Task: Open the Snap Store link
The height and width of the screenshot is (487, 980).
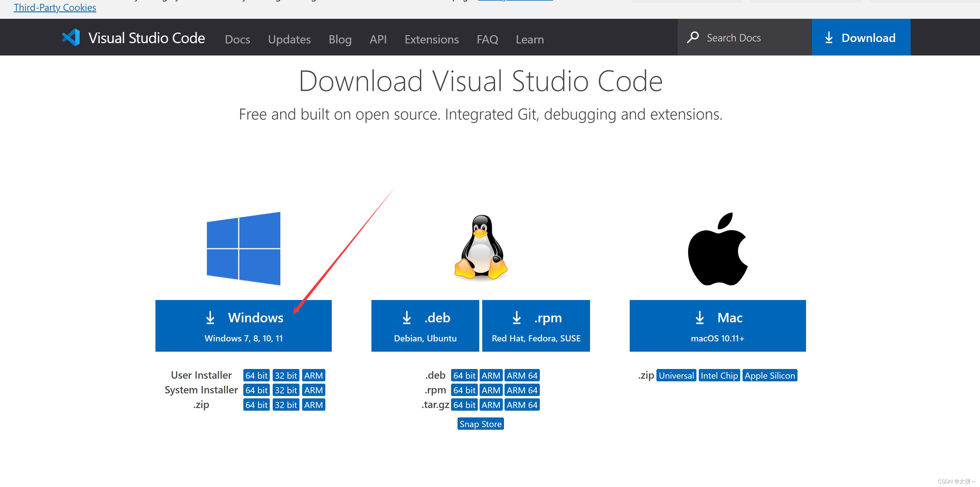Action: coord(480,424)
